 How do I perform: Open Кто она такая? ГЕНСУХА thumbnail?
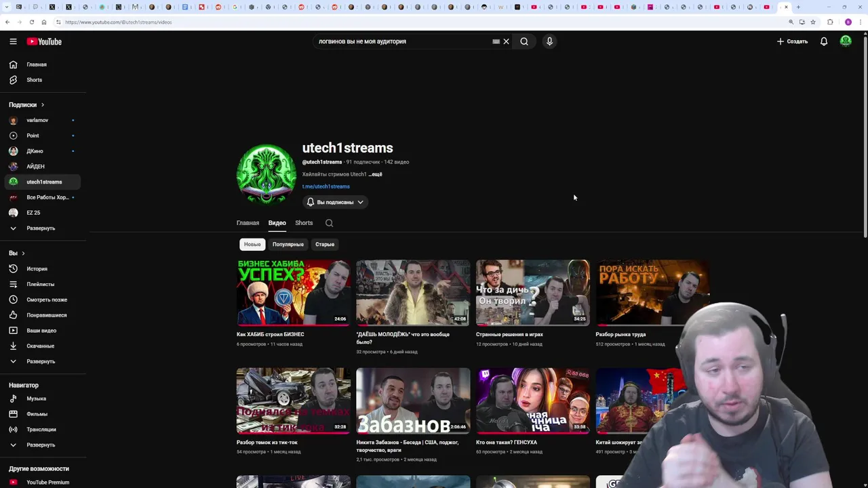click(x=533, y=401)
